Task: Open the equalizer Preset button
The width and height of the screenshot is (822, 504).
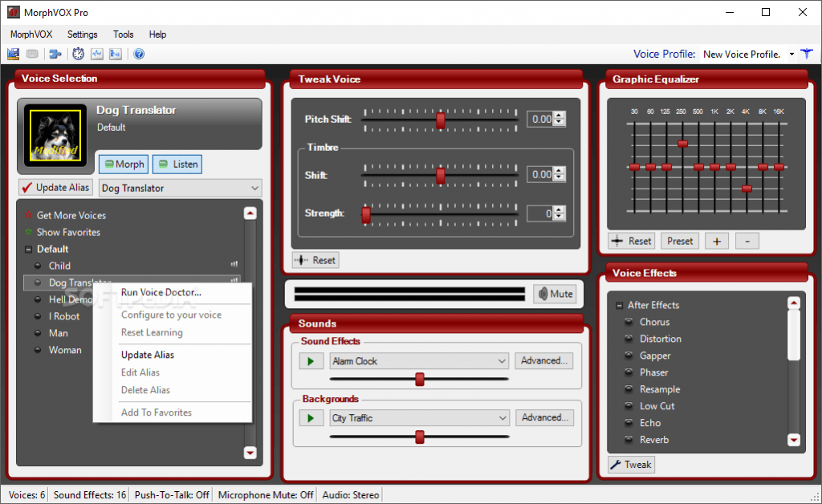Action: point(679,241)
